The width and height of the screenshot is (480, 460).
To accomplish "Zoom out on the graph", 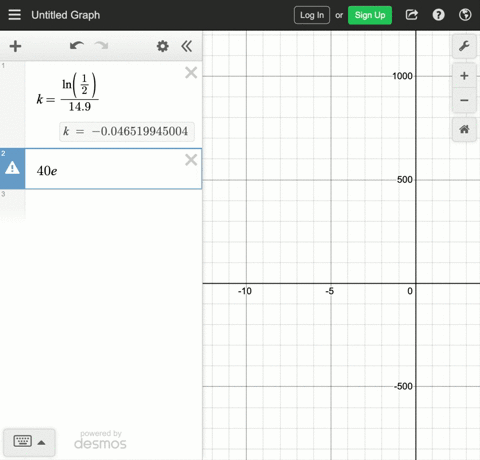I will coord(464,100).
